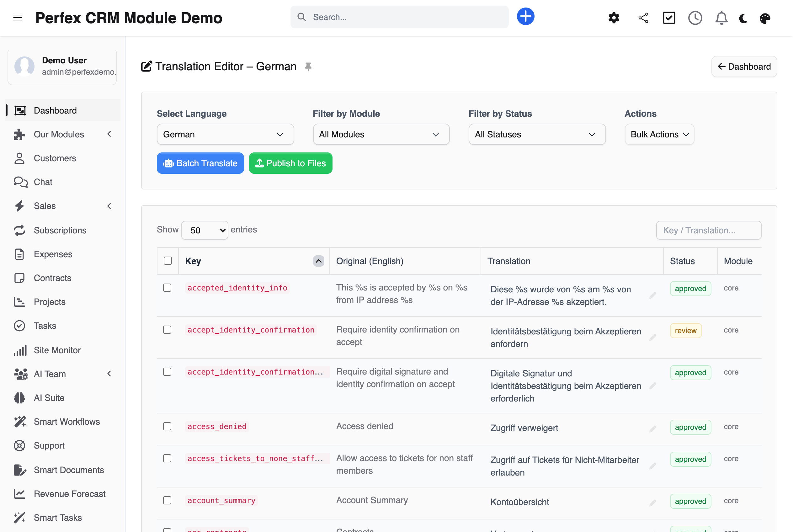Click the pin icon beside Translation Editor title
Viewport: 793px width, 532px height.
coord(308,66)
